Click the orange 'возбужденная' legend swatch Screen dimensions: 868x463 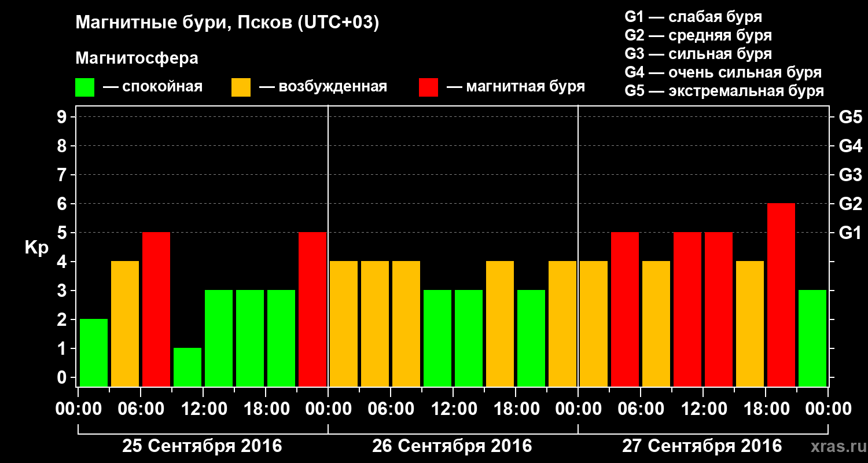point(241,87)
